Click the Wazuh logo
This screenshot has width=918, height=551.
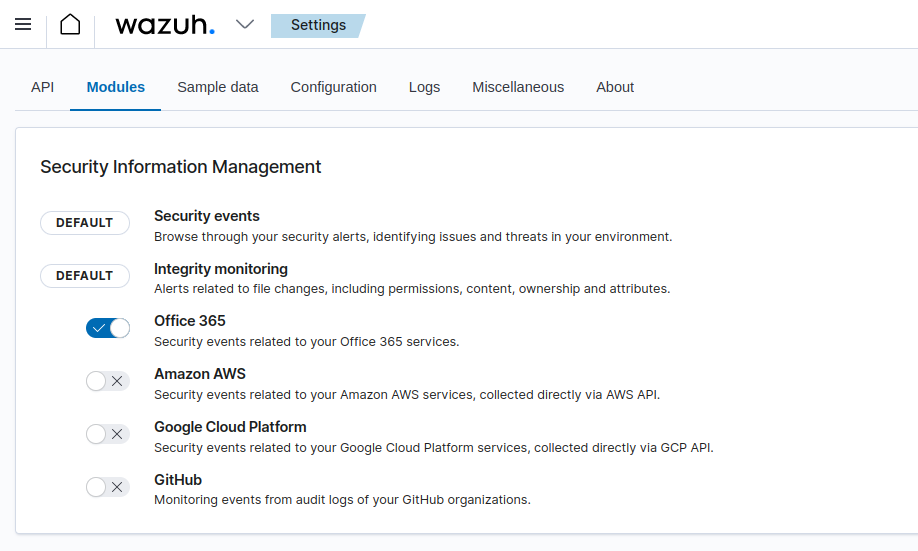[164, 25]
